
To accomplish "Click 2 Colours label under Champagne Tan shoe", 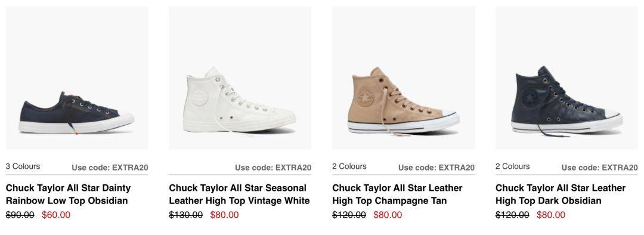I will click(x=349, y=166).
